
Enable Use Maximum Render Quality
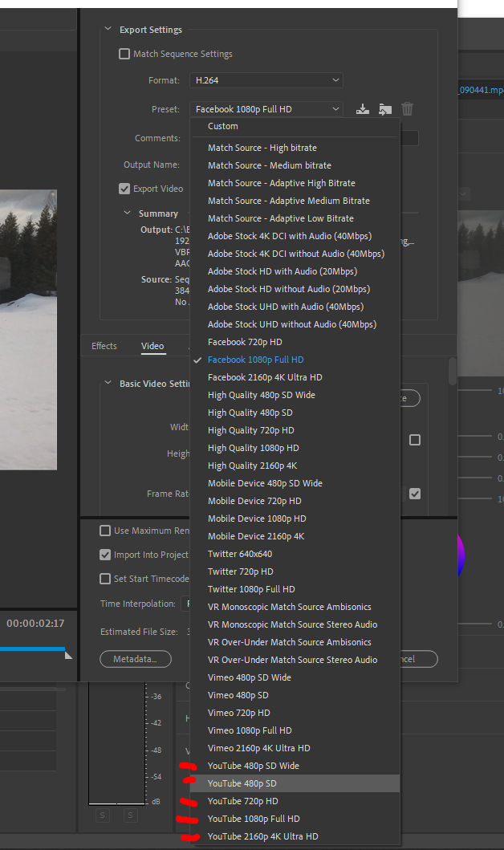coord(105,531)
